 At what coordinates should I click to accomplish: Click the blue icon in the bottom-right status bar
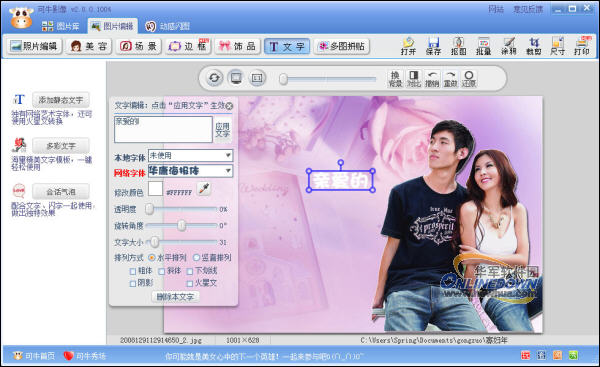click(x=541, y=356)
